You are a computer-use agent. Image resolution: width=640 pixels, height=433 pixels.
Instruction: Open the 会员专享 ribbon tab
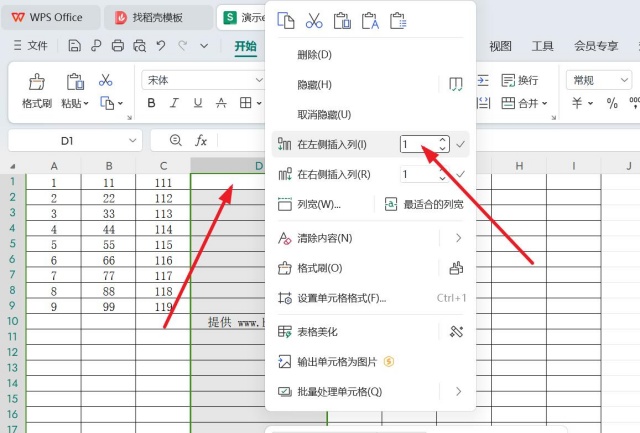coord(596,46)
